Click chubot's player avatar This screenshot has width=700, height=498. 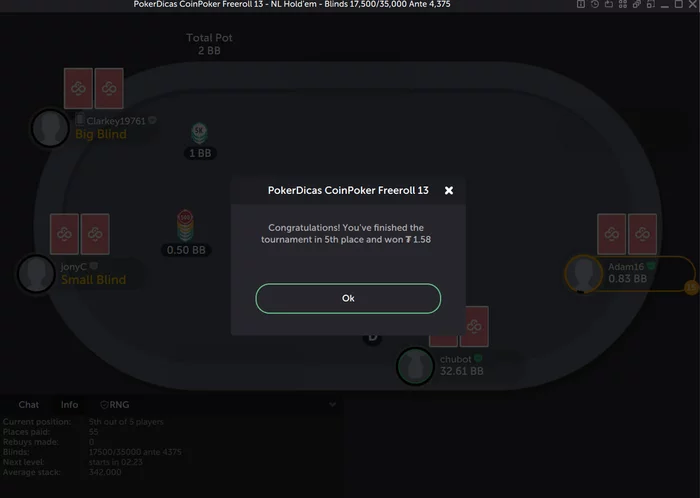point(415,366)
